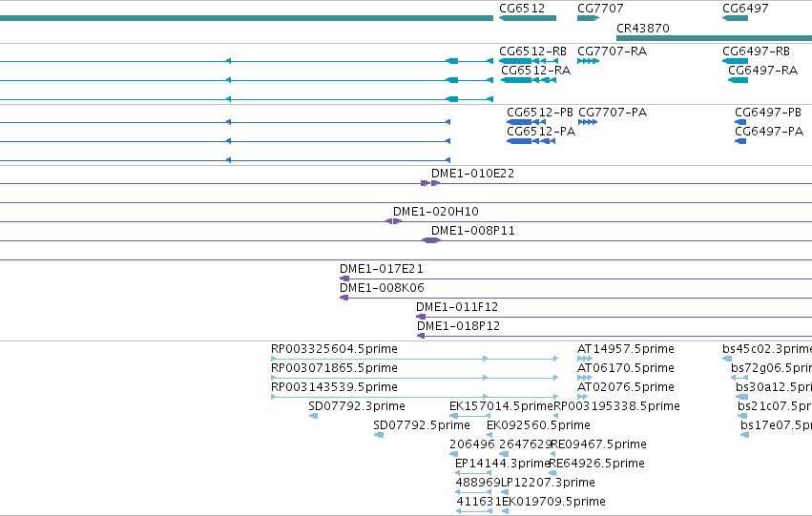This screenshot has width=812, height=516.
Task: Select protein CG6497-PA
Action: click(740, 141)
